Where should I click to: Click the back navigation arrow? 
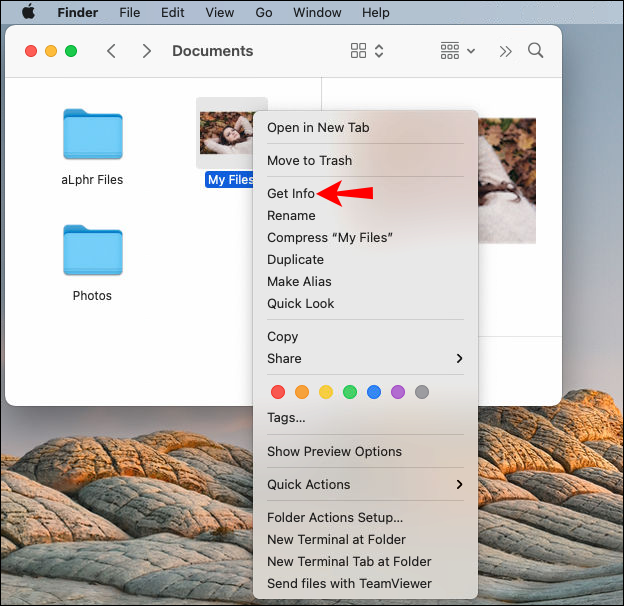pos(111,51)
